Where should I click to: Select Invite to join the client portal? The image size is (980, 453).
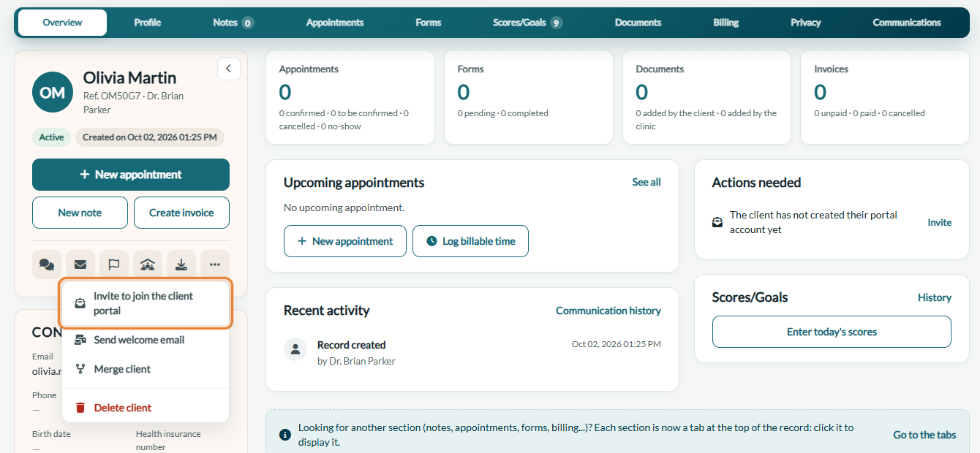(146, 303)
